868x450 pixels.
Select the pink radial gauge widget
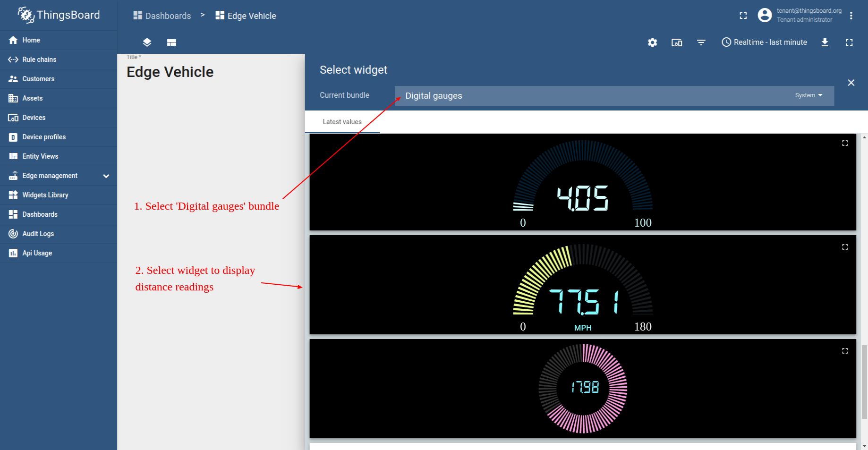pyautogui.click(x=583, y=389)
